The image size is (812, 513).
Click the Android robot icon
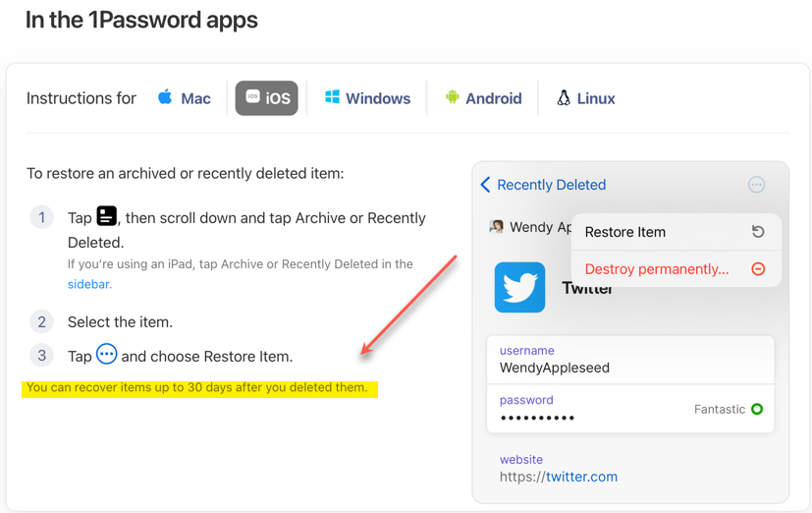pos(452,97)
